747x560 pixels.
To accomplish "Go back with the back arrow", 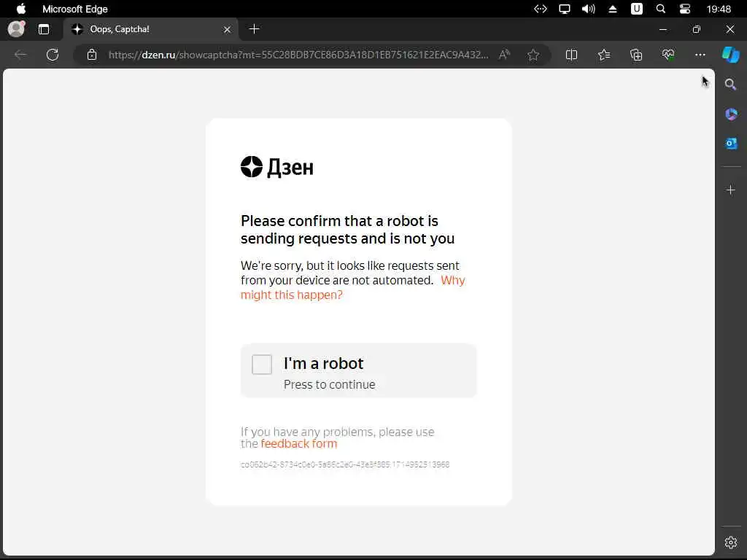I will 20,55.
